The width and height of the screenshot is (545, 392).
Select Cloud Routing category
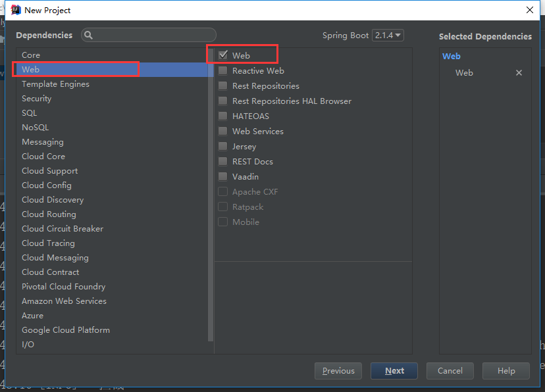112,214
